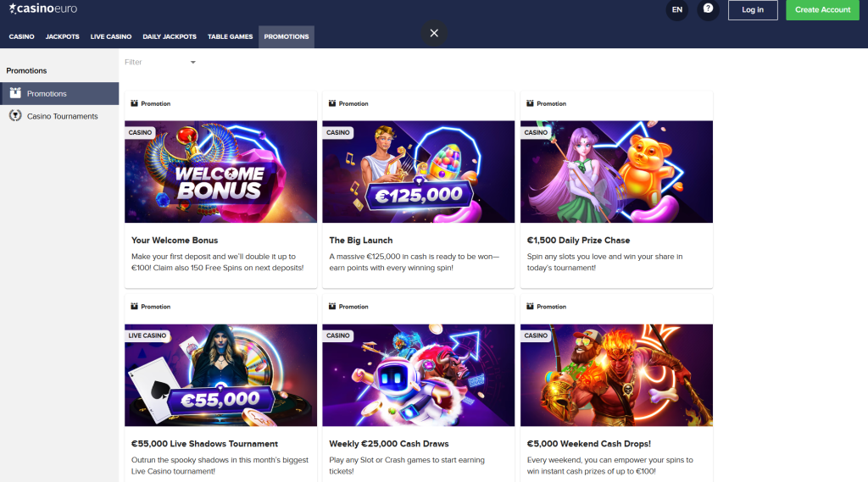Click the €5,000 Weekend Cash Drops image

click(616, 375)
